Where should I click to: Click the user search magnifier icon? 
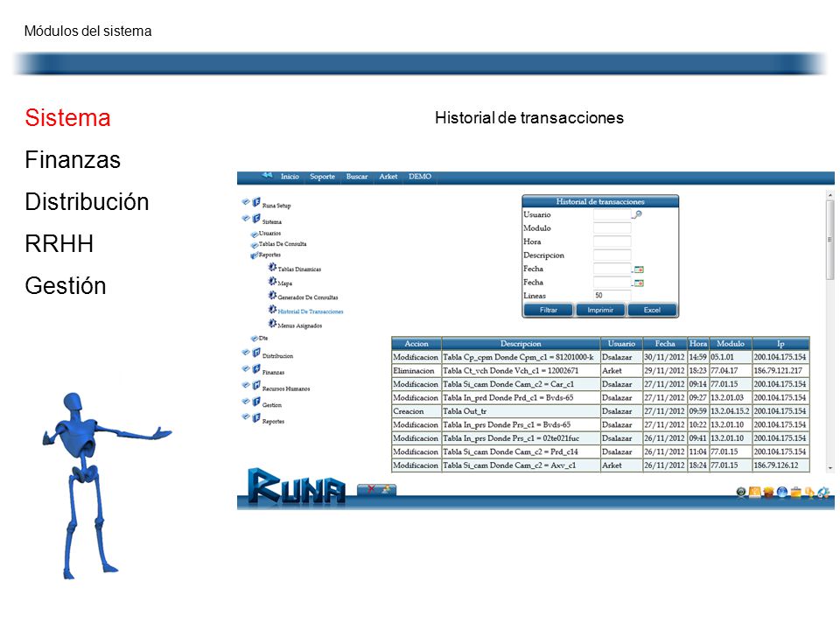(638, 214)
